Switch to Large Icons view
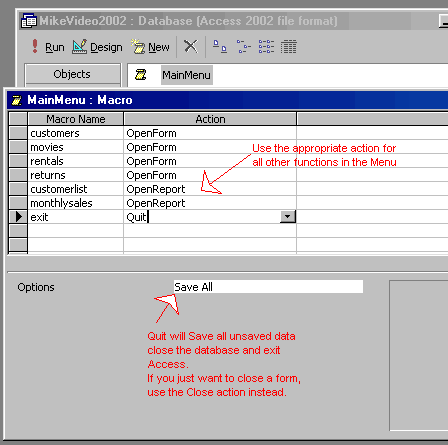Screen dimensions: 448x445 point(220,47)
